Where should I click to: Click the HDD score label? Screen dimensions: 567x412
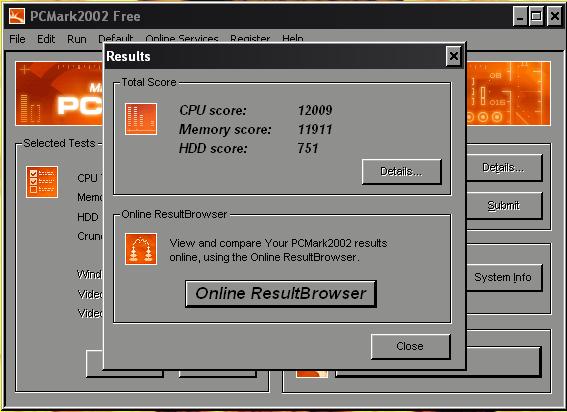coord(213,148)
